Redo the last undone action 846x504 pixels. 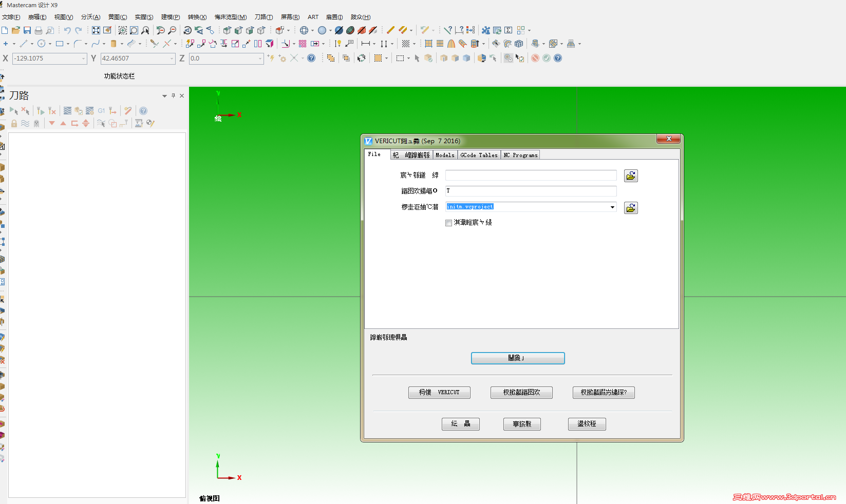tap(79, 30)
